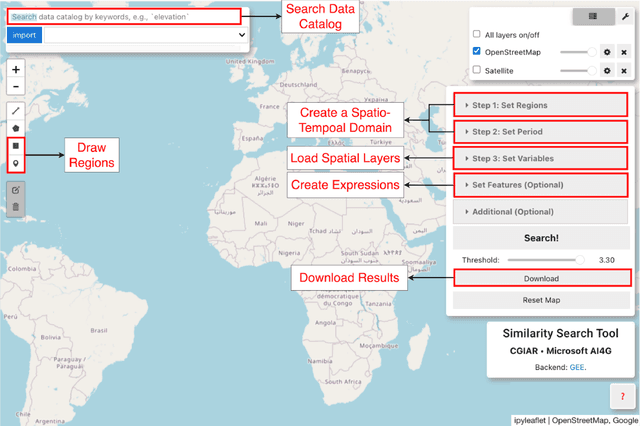Click the Download button
Viewport: 640px width, 426px height.
[x=541, y=278]
